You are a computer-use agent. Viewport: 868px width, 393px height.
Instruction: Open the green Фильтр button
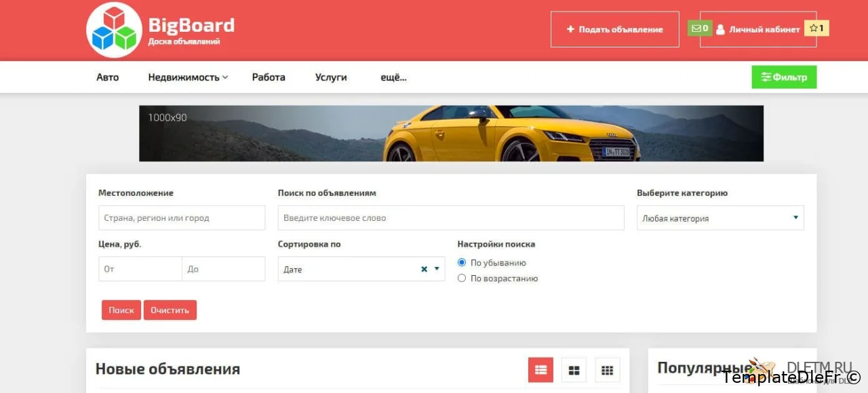tap(784, 77)
